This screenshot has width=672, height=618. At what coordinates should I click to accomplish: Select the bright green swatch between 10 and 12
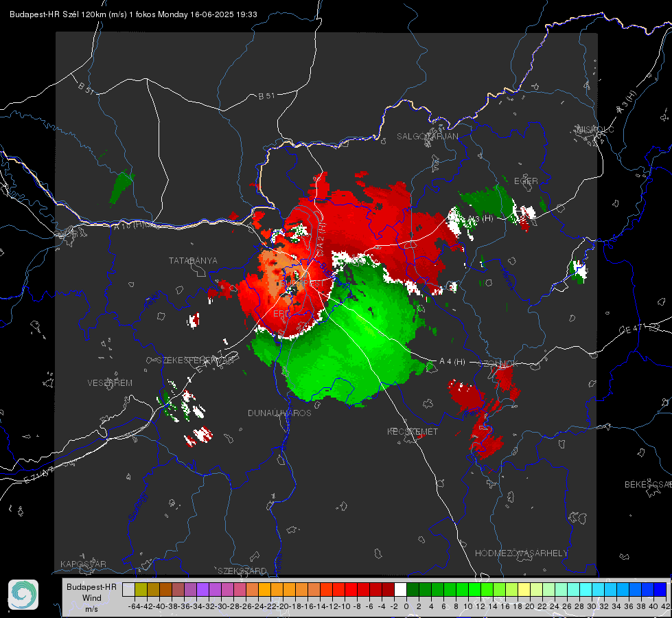pyautogui.click(x=474, y=590)
